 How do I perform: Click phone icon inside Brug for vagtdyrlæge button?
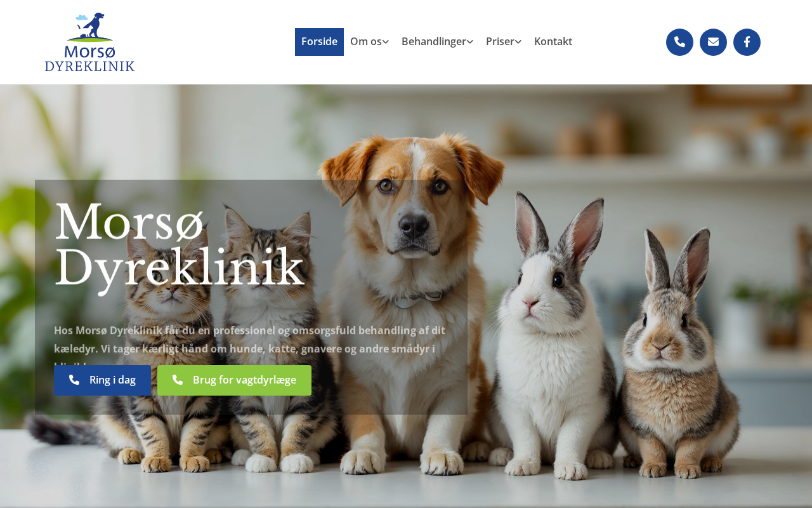tap(178, 380)
